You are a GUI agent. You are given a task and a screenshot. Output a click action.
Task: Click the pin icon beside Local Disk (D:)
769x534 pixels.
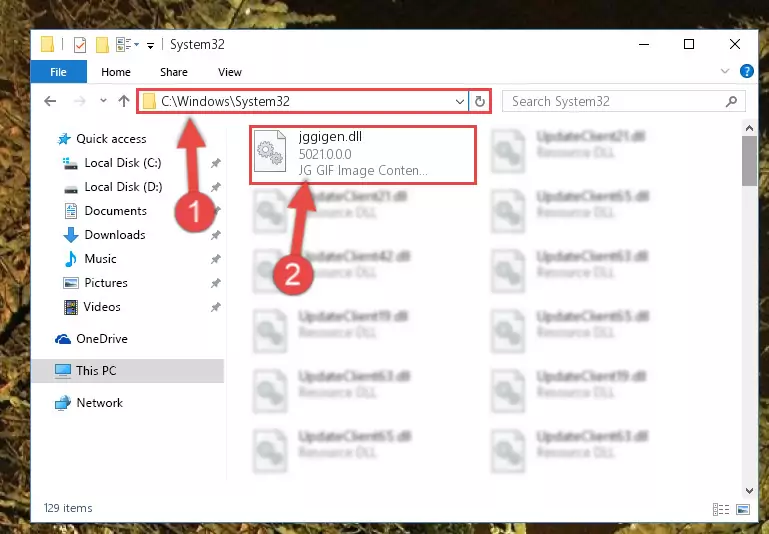point(215,187)
